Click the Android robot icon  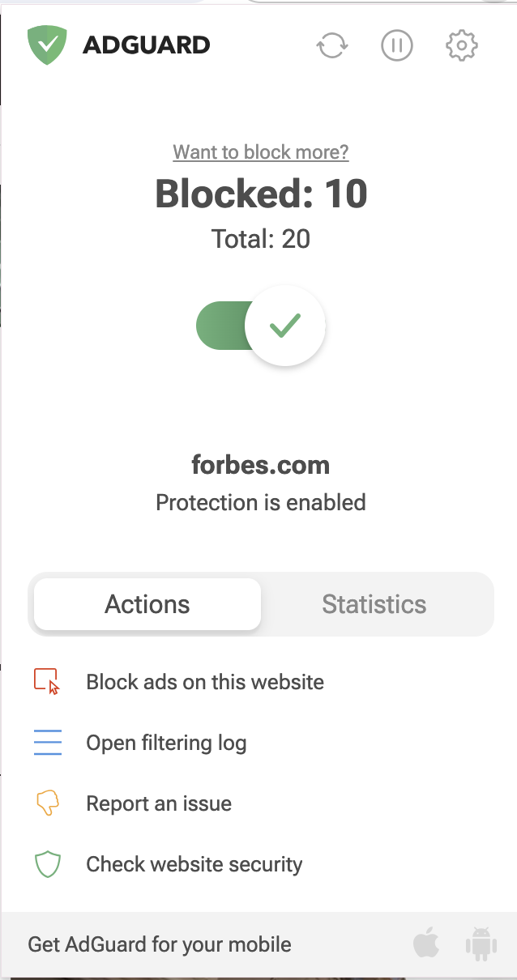click(x=481, y=944)
